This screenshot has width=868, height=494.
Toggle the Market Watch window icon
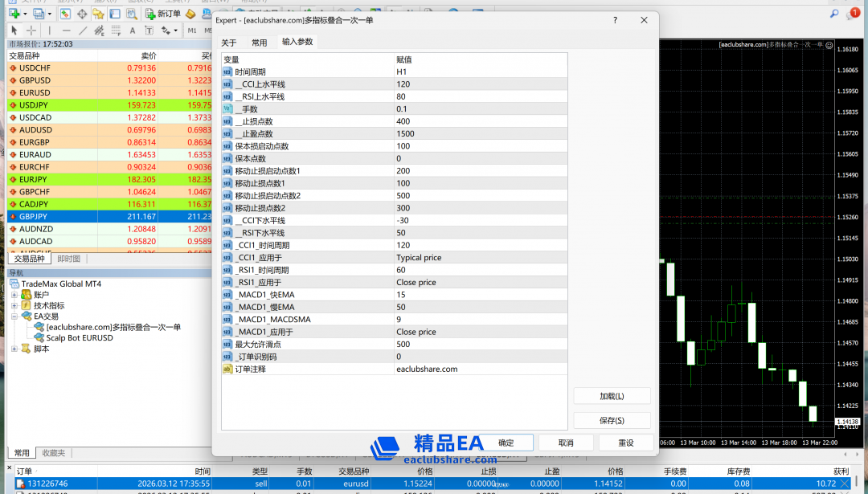[65, 14]
